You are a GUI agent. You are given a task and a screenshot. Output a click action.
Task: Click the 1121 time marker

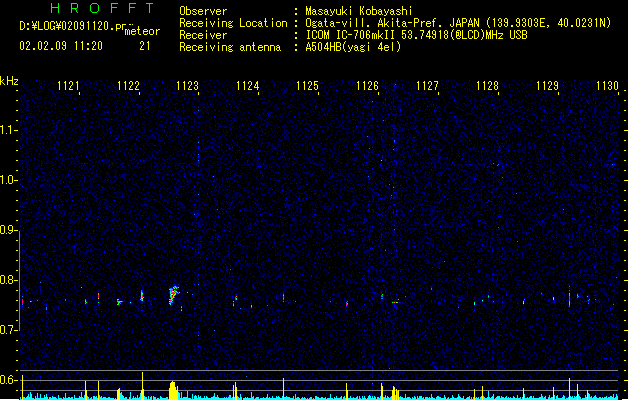[68, 86]
